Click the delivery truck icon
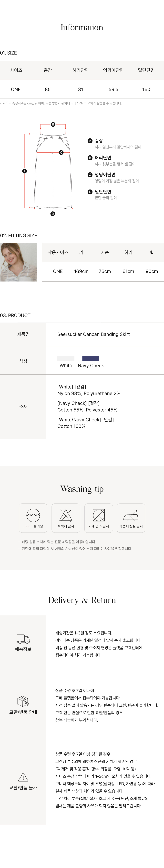 (23, 639)
